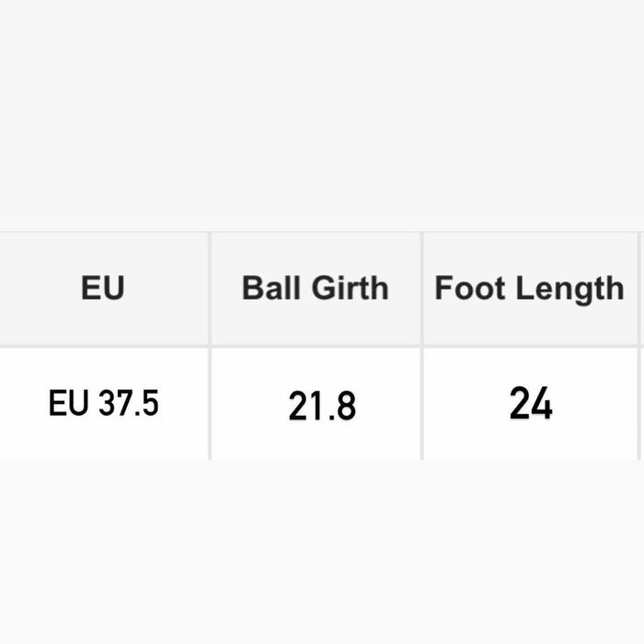Screen dimensions: 644x644
Task: Click "EU" text in the data row
Action: pos(67,404)
